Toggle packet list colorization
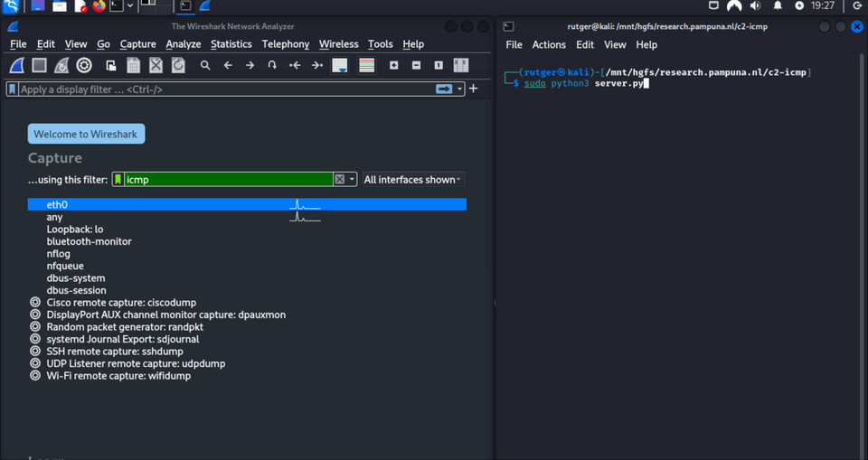This screenshot has height=460, width=868. 366,65
